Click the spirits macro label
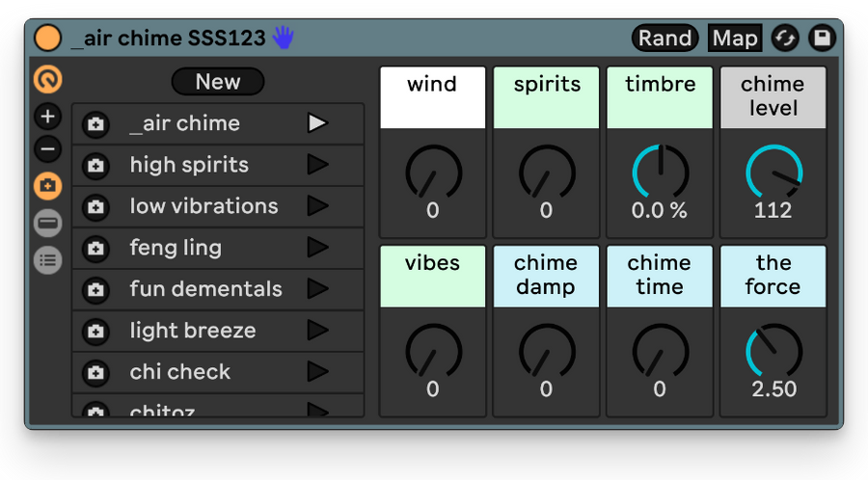The height and width of the screenshot is (480, 868). pos(547,98)
